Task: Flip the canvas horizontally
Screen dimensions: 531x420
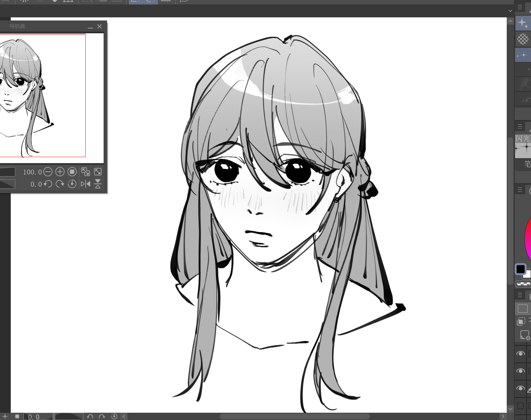Action: coord(85,184)
